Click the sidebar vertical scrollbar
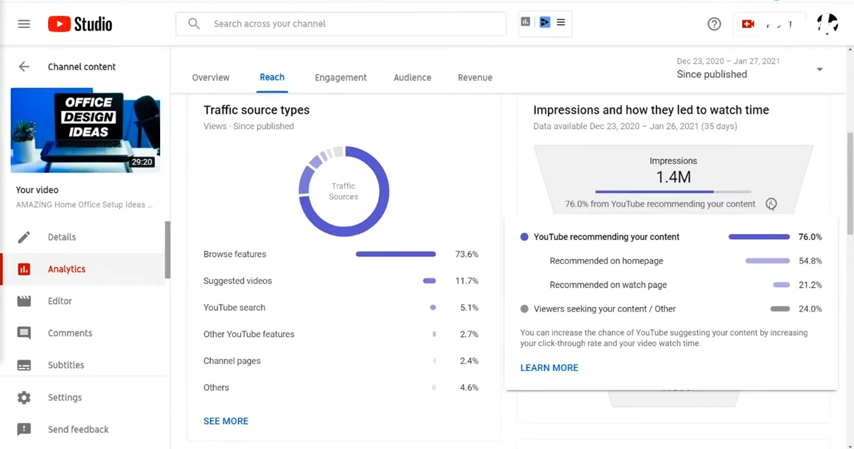 point(167,250)
